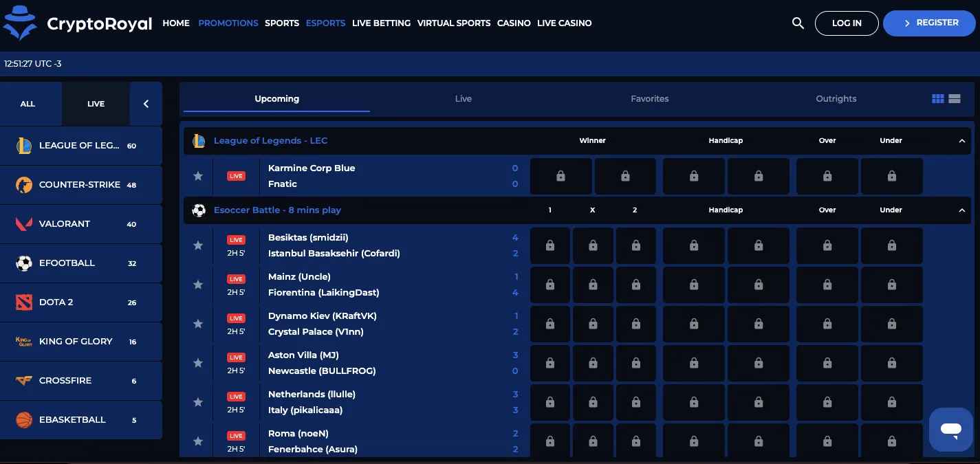Open the Fiorentina (LaikingDast) team name

point(324,293)
